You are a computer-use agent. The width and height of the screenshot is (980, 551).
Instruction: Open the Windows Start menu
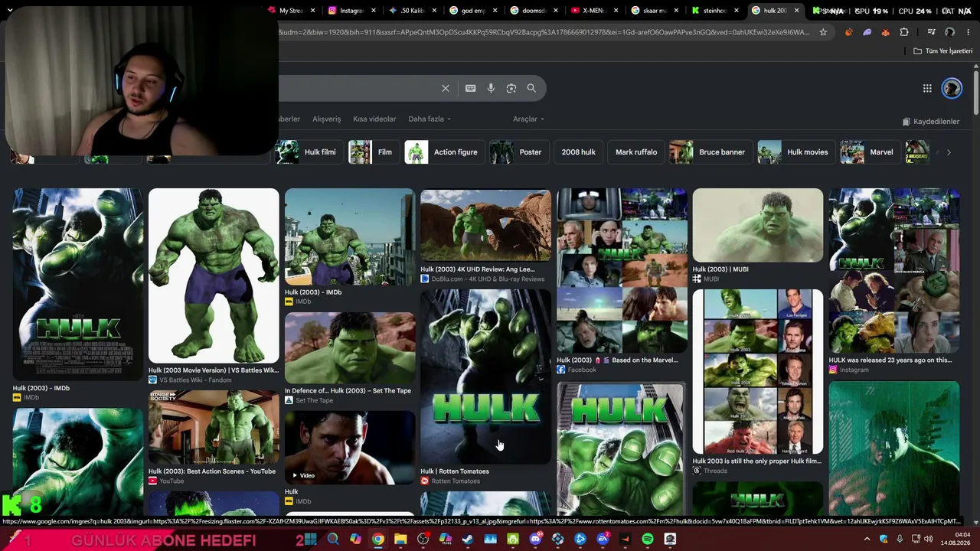tap(310, 540)
